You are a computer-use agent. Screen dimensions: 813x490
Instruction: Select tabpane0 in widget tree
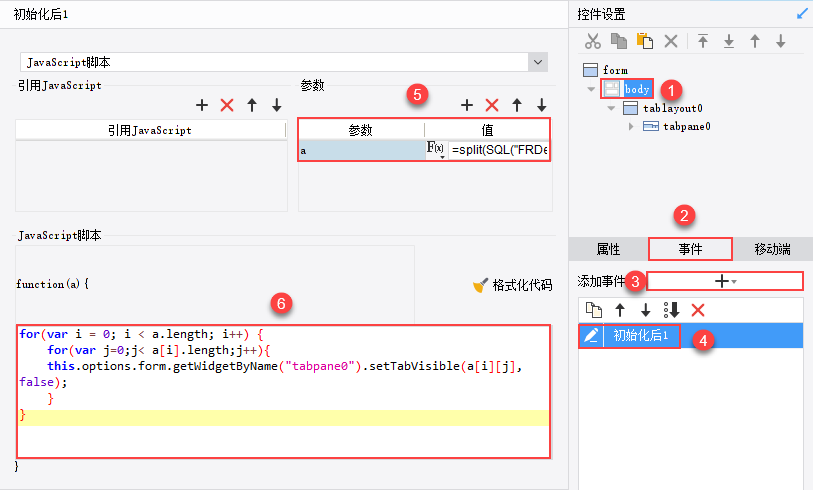click(x=677, y=126)
